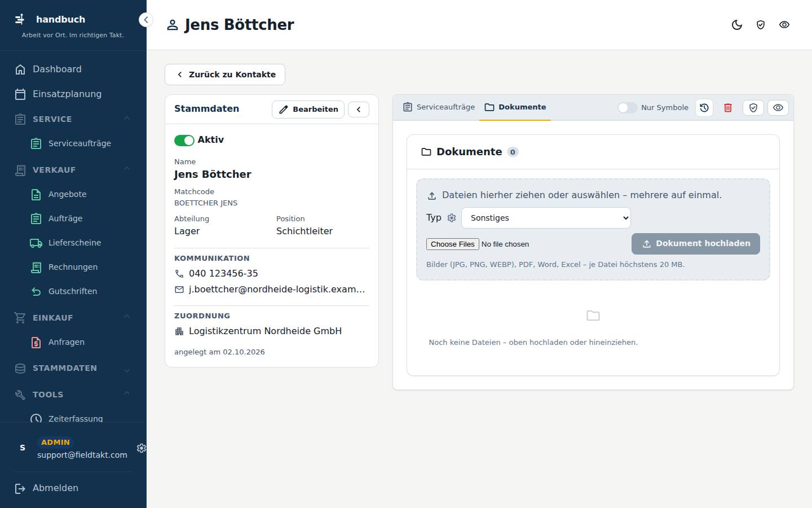Screen dimensions: 812x508
Task: Open Logistikzentrum Nordheide GmbH company
Action: (x=265, y=331)
